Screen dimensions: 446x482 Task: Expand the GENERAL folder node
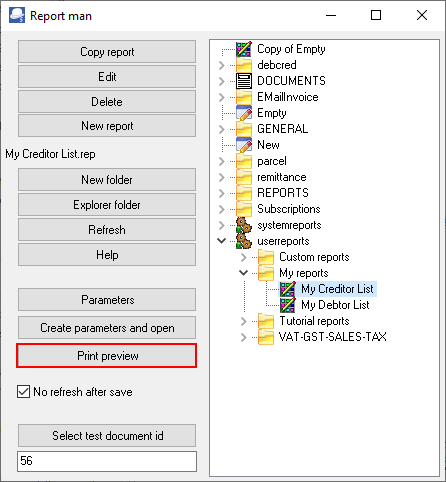point(222,129)
